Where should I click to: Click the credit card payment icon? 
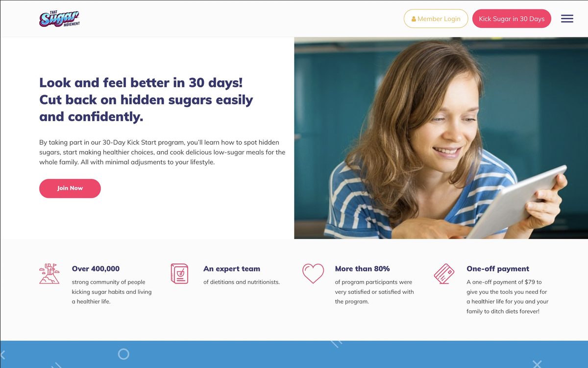pos(444,274)
